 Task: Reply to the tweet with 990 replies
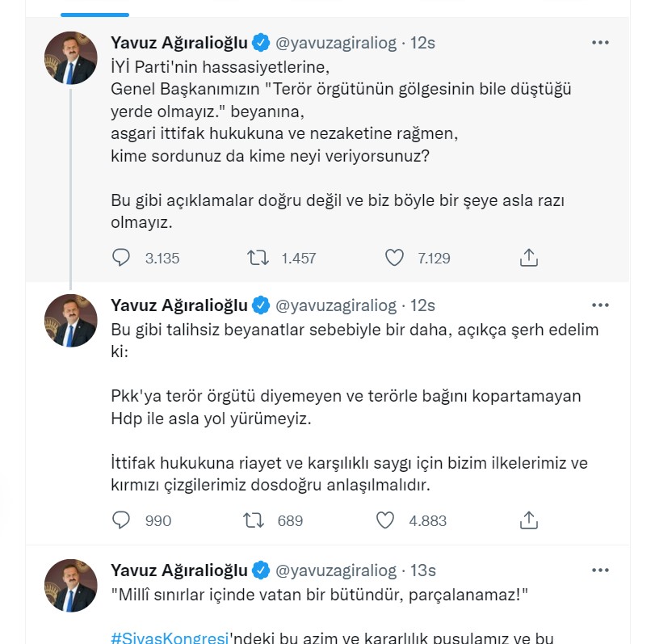pos(121,520)
